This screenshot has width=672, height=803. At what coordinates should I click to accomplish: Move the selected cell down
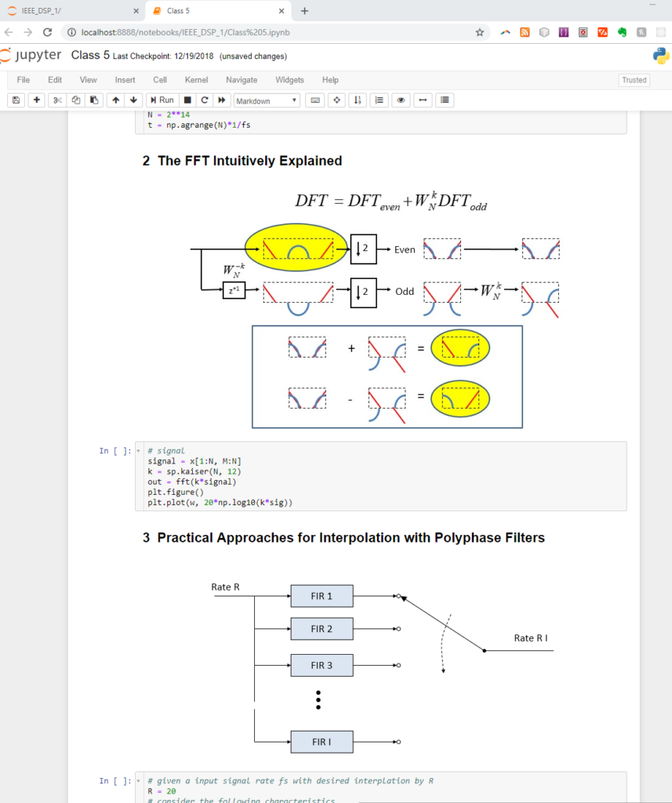click(133, 100)
